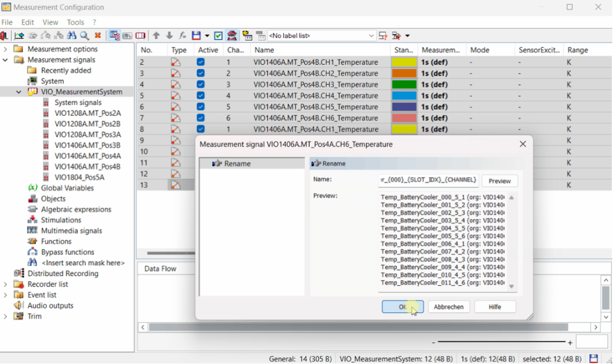Click the orange color swatch in row 3

point(404,74)
